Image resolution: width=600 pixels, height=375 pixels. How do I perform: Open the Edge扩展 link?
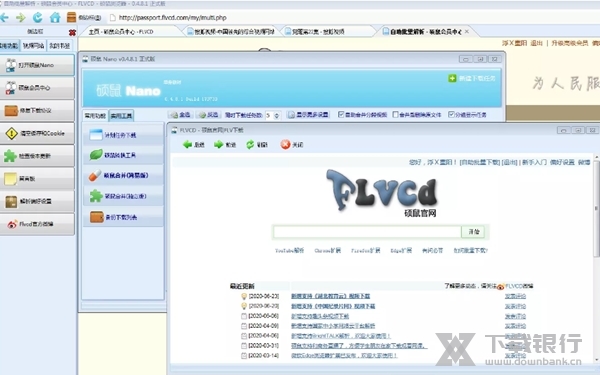[x=401, y=251]
